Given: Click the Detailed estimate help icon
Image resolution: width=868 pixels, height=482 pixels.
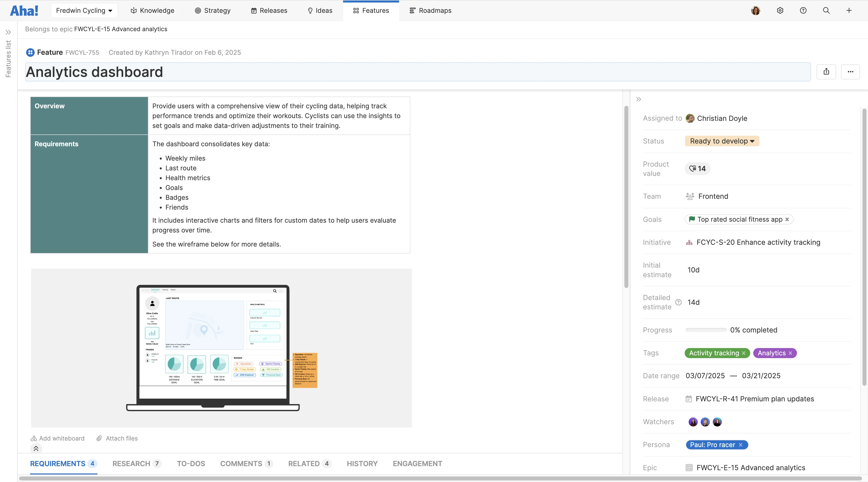Looking at the screenshot, I should coord(679,302).
